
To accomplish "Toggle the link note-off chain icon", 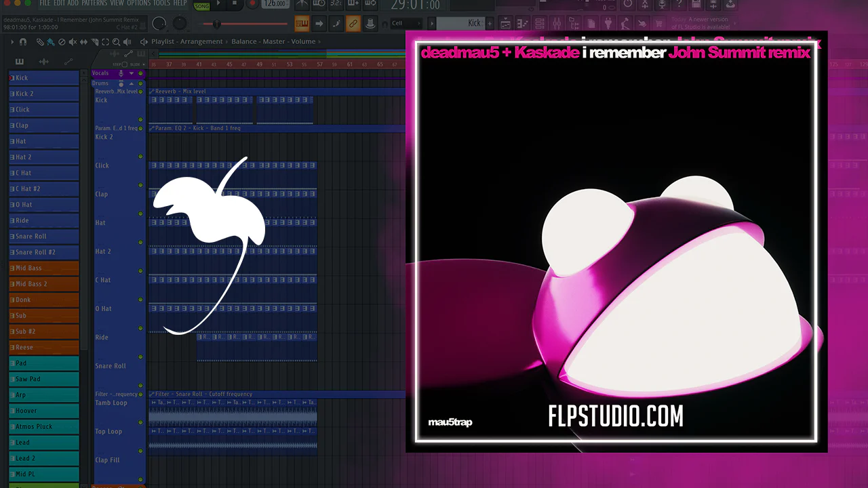I will (353, 24).
